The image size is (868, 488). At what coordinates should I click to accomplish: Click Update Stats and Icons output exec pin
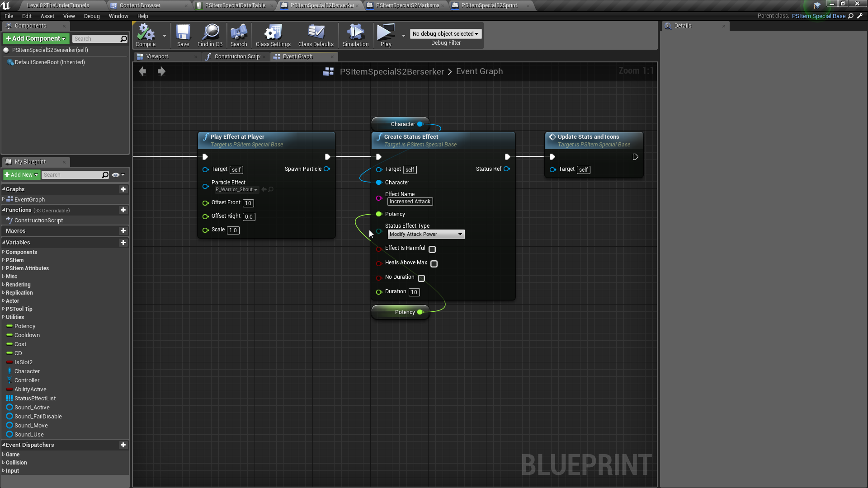[635, 157]
